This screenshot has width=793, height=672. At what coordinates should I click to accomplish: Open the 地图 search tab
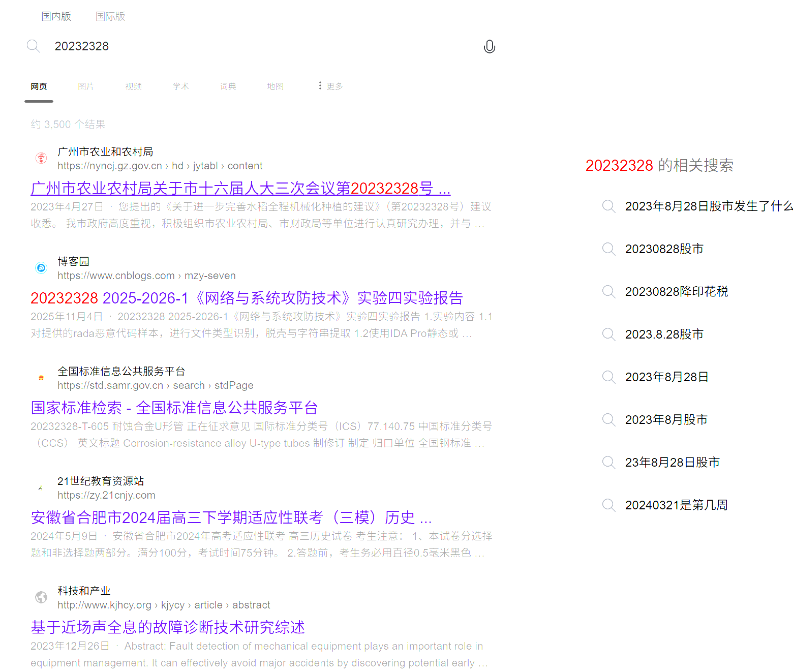(x=275, y=86)
